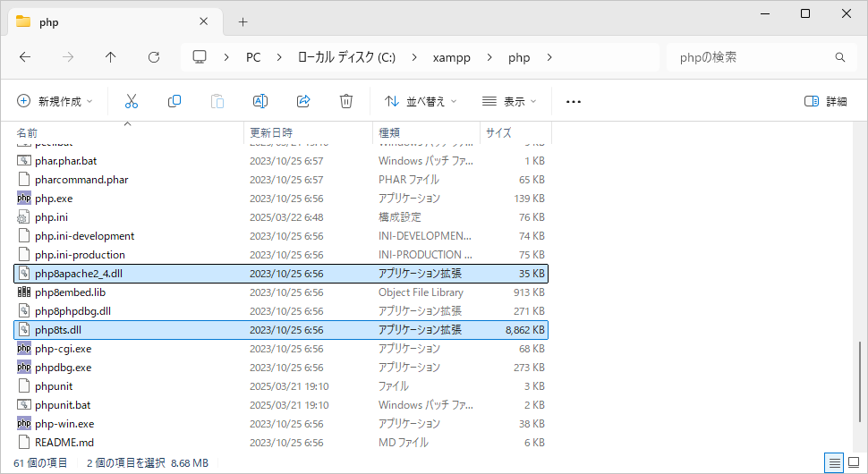Image resolution: width=868 pixels, height=474 pixels.
Task: Select the php-win.exe file icon
Action: (x=24, y=424)
